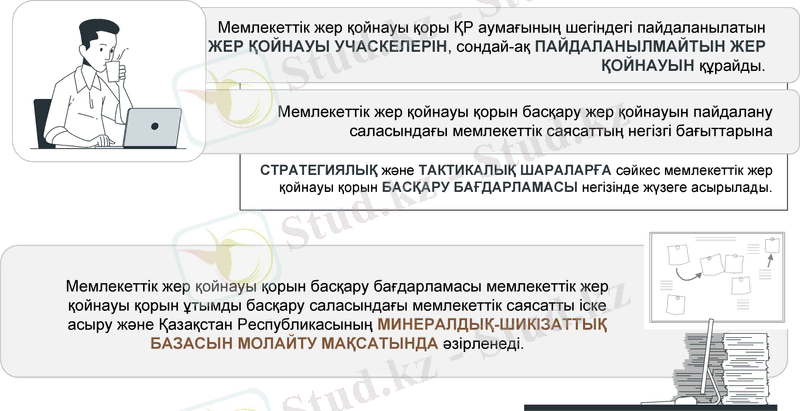
Task: Click the text "ПАЙДАЛАНЫЛМАЙТЫН ЖЕР"
Action: 651,46
